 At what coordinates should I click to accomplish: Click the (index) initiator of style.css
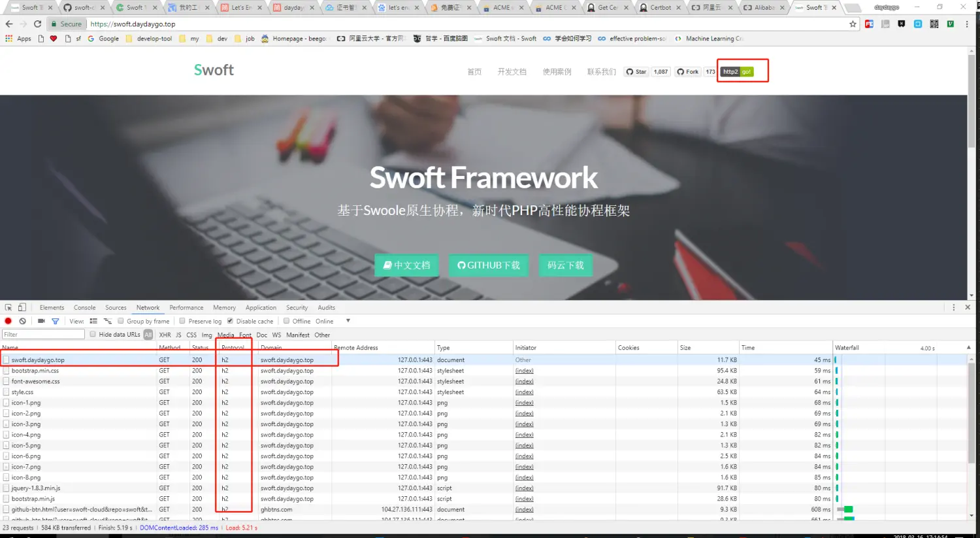pos(524,392)
